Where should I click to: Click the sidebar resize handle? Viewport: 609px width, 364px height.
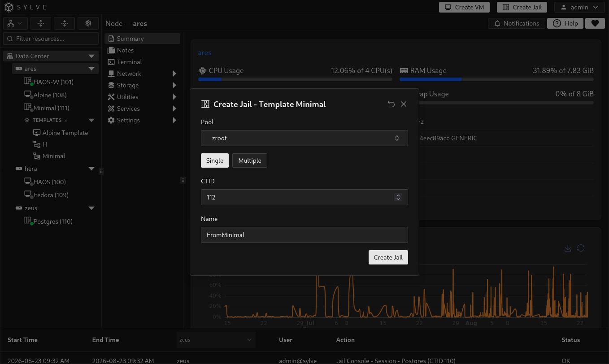101,171
